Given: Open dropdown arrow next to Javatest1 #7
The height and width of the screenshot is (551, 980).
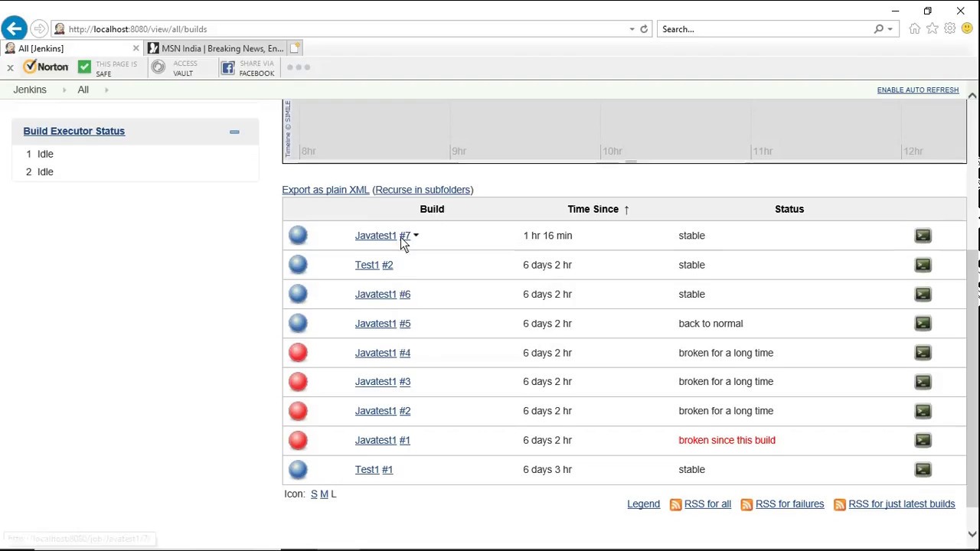Looking at the screenshot, I should [x=416, y=236].
